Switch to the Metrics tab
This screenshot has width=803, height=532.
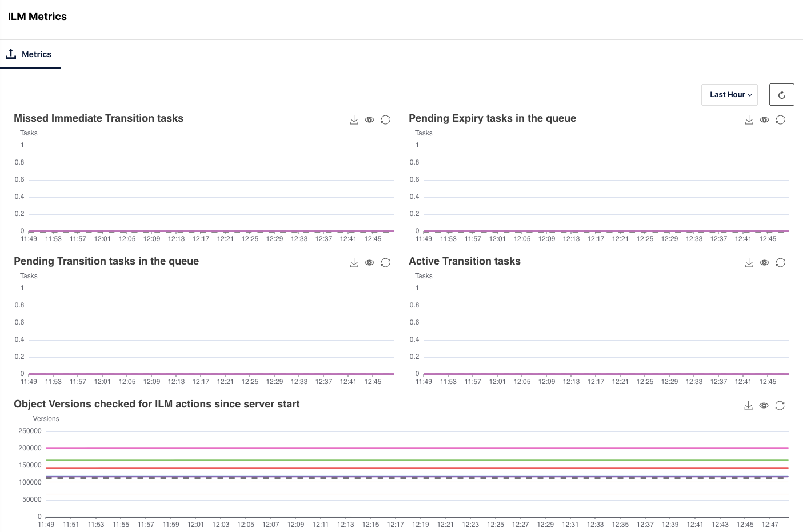click(x=30, y=54)
